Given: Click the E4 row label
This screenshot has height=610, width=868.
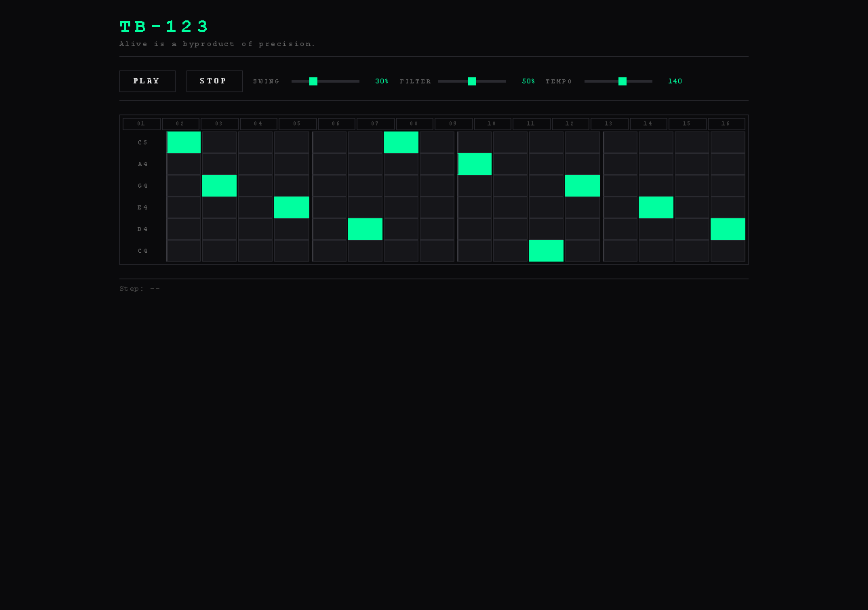Looking at the screenshot, I should pyautogui.click(x=143, y=207).
